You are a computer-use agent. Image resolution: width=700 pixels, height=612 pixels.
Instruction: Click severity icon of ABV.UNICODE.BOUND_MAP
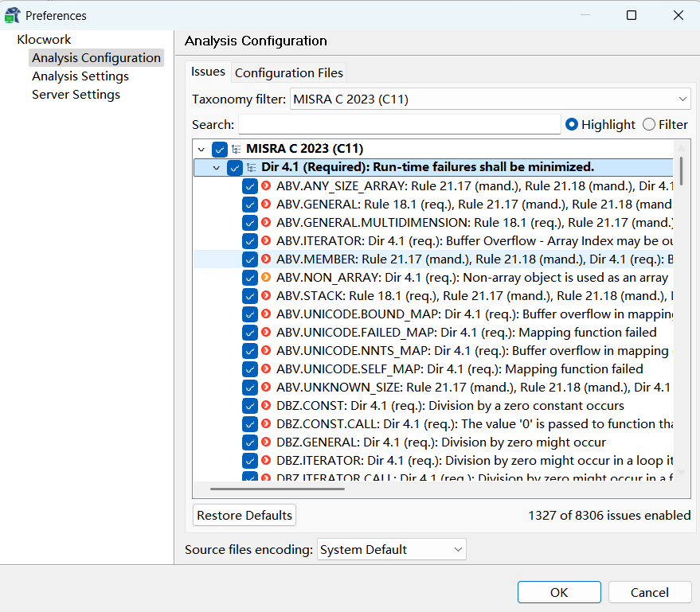[266, 314]
